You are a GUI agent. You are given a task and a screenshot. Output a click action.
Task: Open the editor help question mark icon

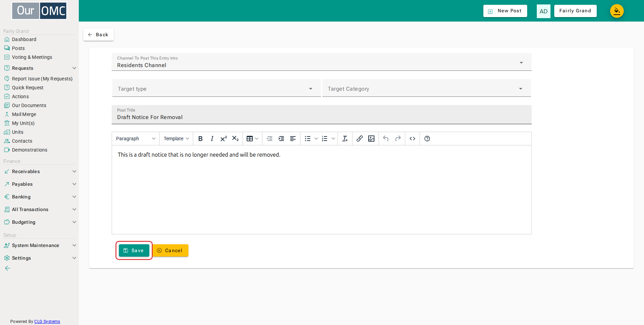click(x=427, y=139)
